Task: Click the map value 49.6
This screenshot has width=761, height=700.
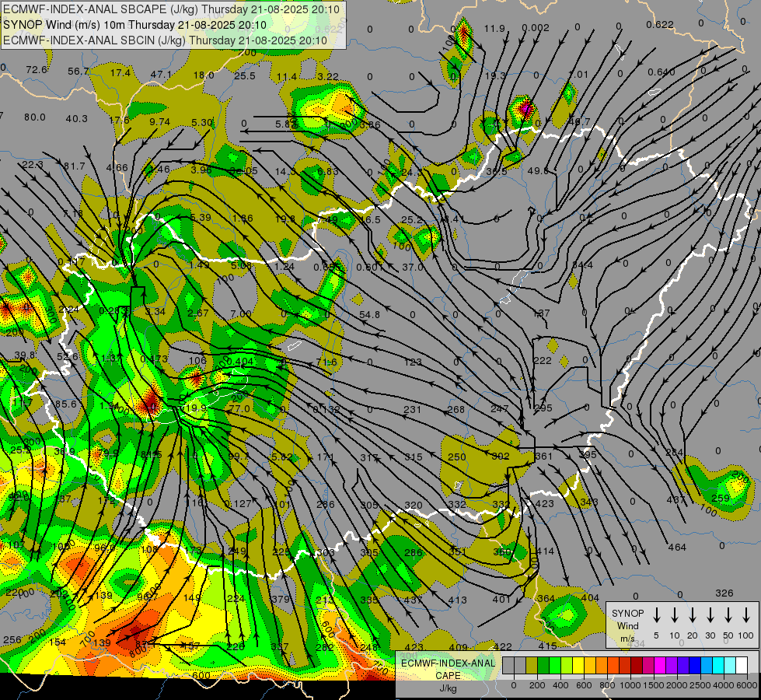Action: point(538,170)
